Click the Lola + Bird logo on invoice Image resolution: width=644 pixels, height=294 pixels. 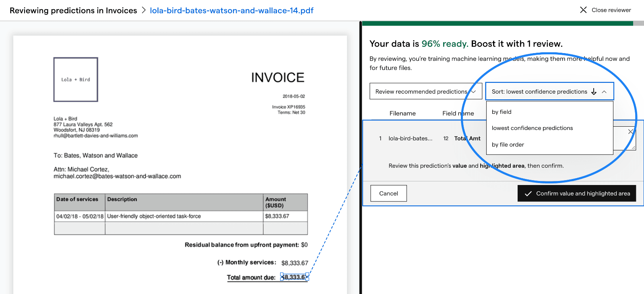[76, 79]
